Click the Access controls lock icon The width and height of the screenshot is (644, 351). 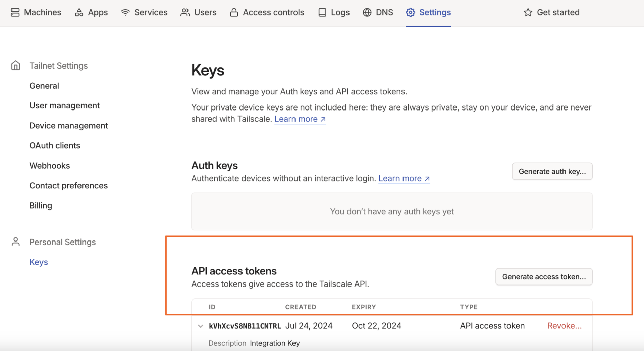pos(234,12)
